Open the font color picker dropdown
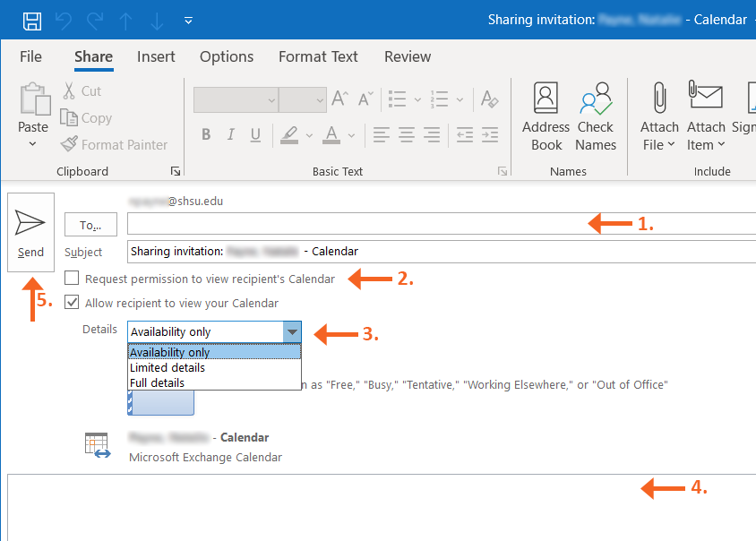 point(353,135)
